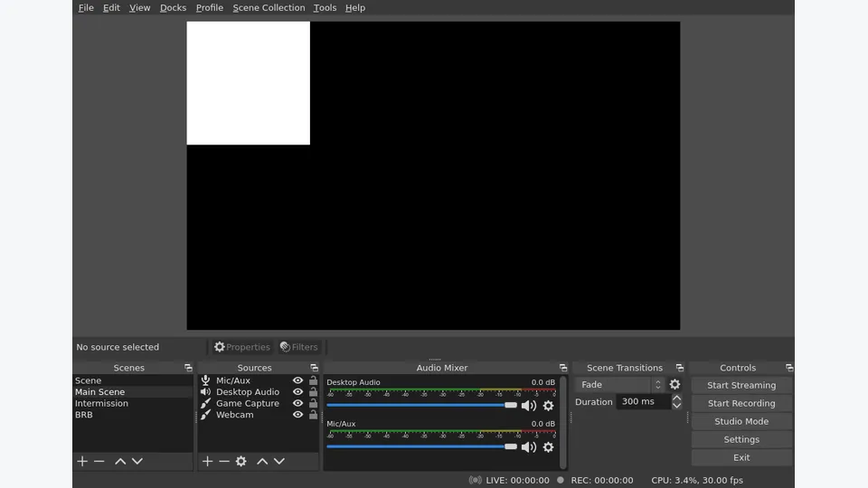Pop out the Audio Mixer dock
Image resolution: width=868 pixels, height=488 pixels.
tap(563, 368)
